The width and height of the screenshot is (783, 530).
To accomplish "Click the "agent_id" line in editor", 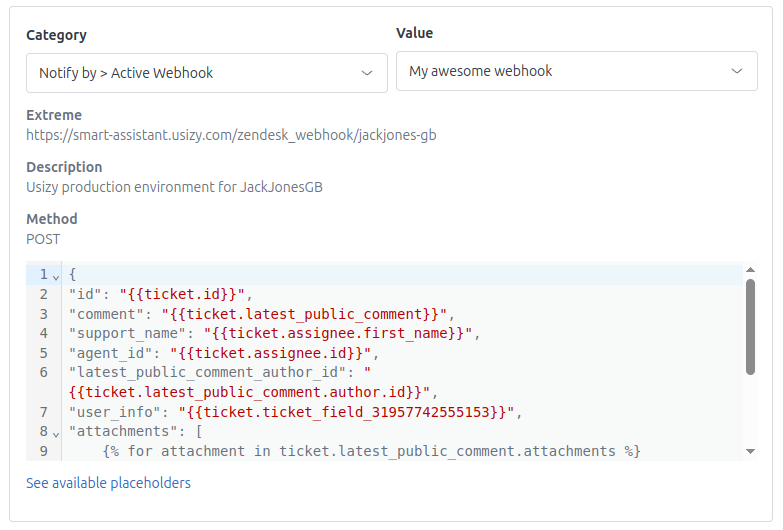I will [x=224, y=353].
